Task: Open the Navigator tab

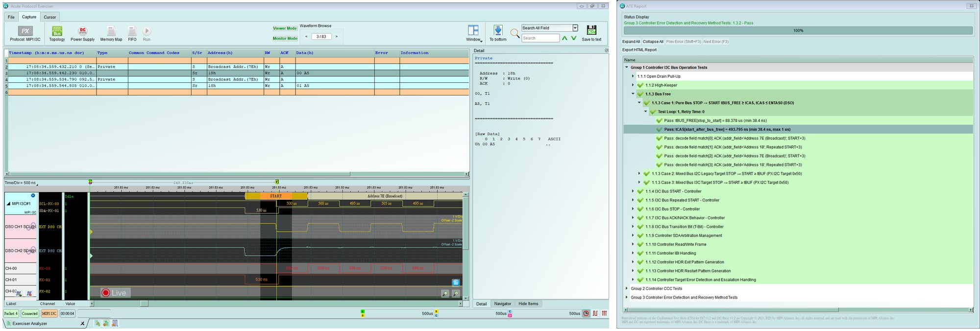Action: [502, 304]
